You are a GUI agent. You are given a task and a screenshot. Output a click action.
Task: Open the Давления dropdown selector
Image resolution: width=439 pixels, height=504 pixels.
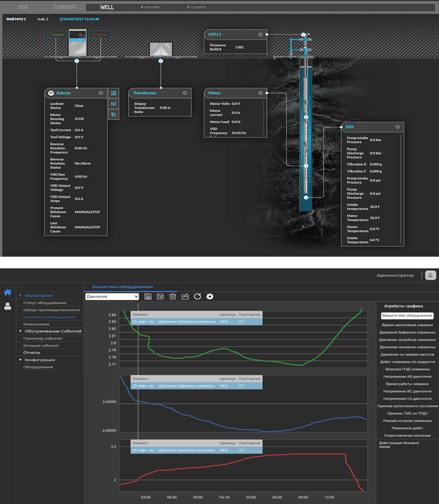(112, 296)
